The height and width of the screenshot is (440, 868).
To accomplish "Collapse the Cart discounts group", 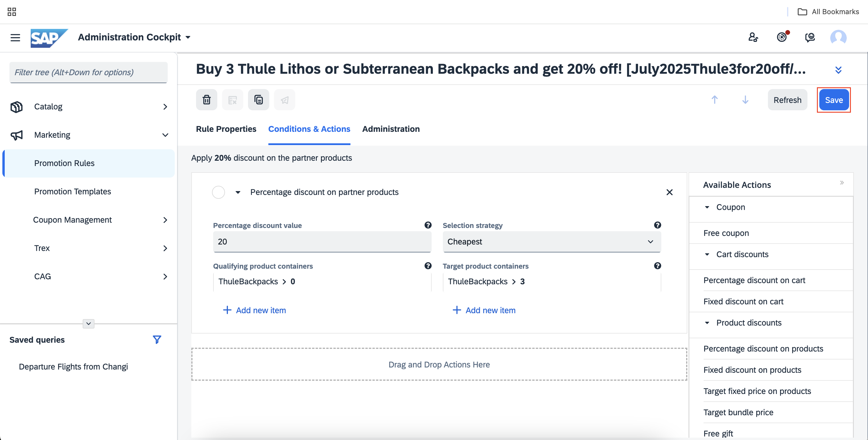I will pyautogui.click(x=707, y=254).
